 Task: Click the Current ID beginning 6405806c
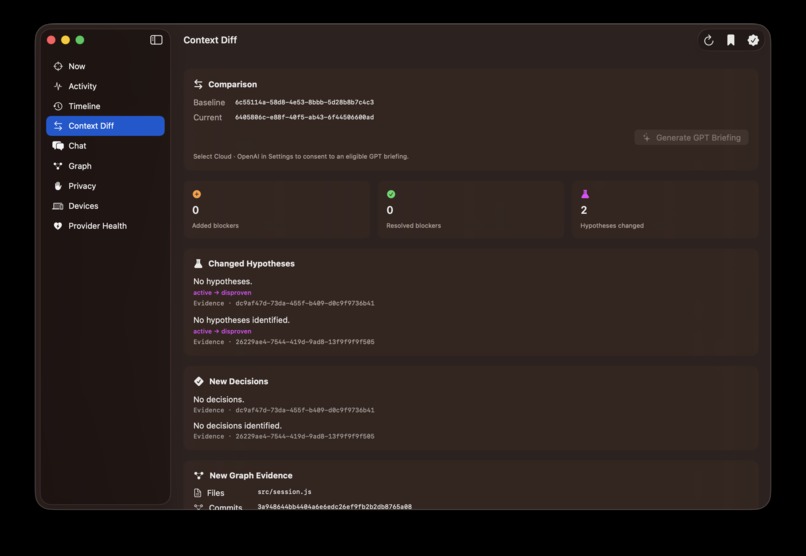(x=304, y=117)
